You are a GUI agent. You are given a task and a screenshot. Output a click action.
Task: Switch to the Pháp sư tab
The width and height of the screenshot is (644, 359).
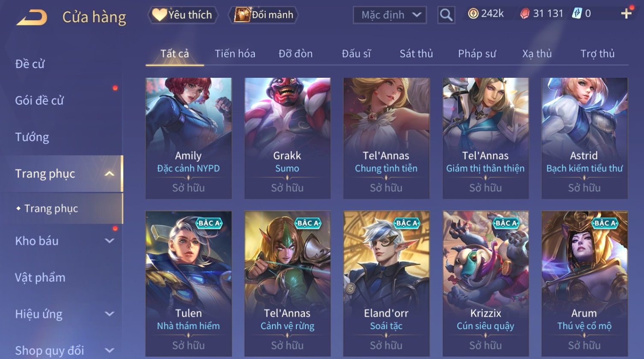click(x=477, y=54)
